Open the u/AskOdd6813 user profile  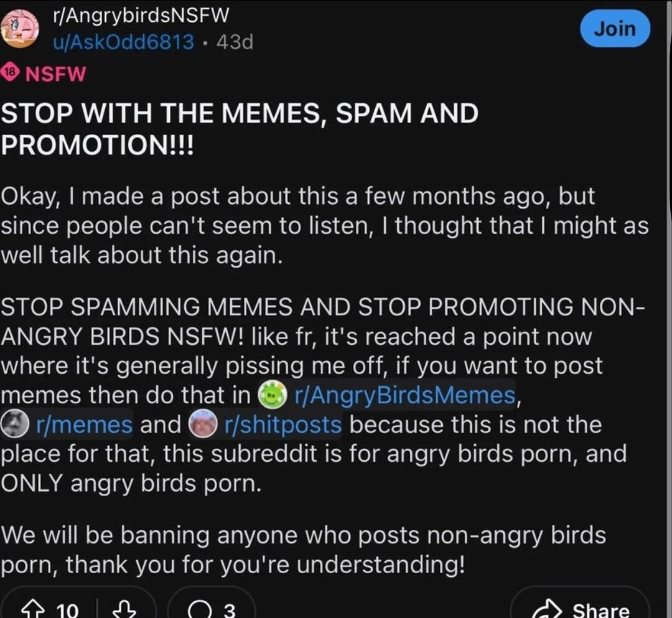(123, 42)
